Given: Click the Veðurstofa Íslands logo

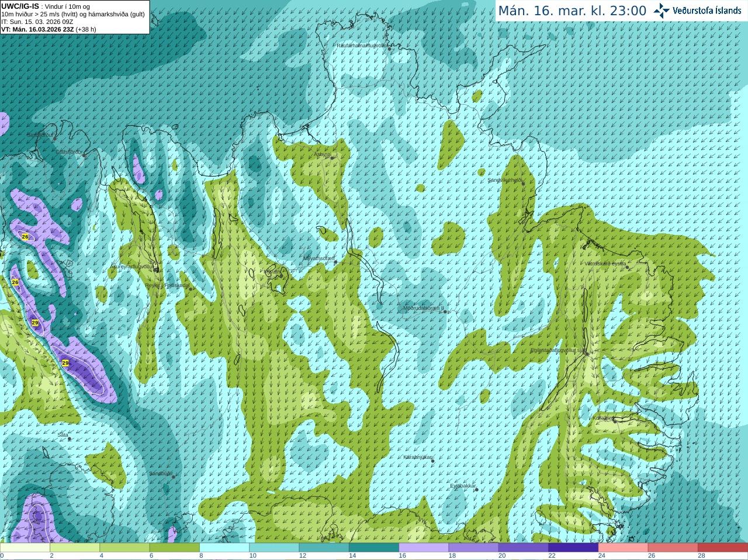Looking at the screenshot, I should 697,11.
